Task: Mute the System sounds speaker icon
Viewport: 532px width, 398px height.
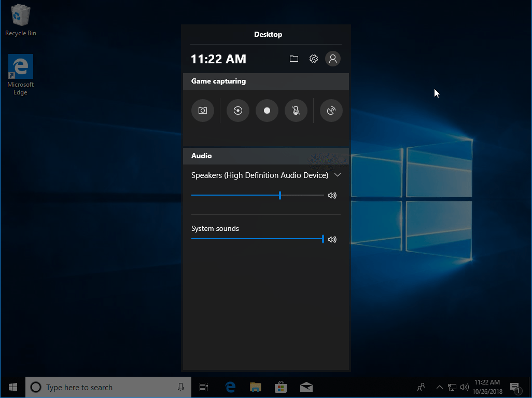Action: (x=332, y=239)
